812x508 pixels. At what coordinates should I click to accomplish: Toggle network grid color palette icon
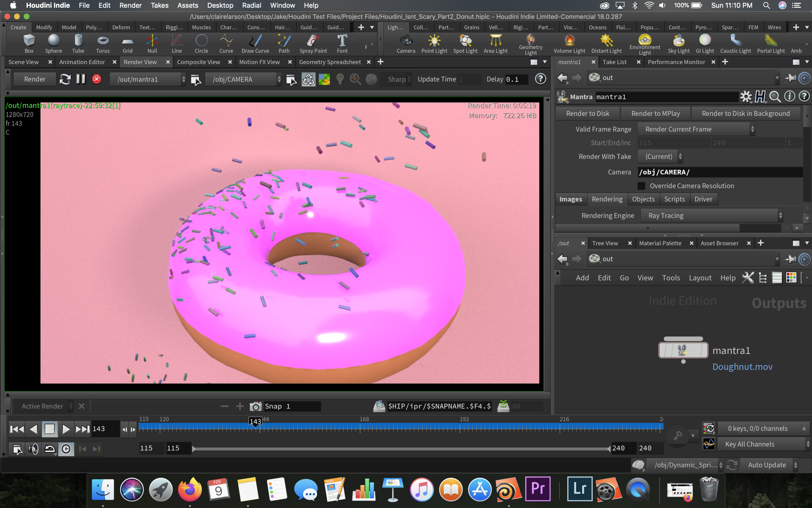[791, 278]
